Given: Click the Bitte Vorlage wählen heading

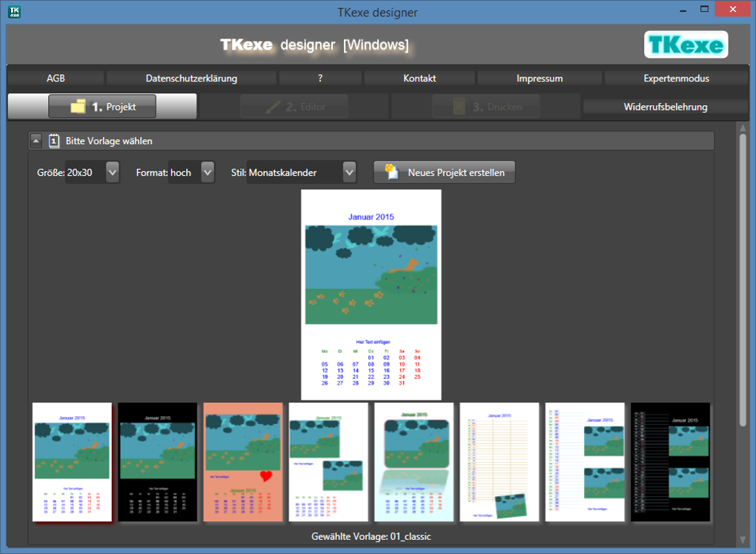Looking at the screenshot, I should (109, 141).
